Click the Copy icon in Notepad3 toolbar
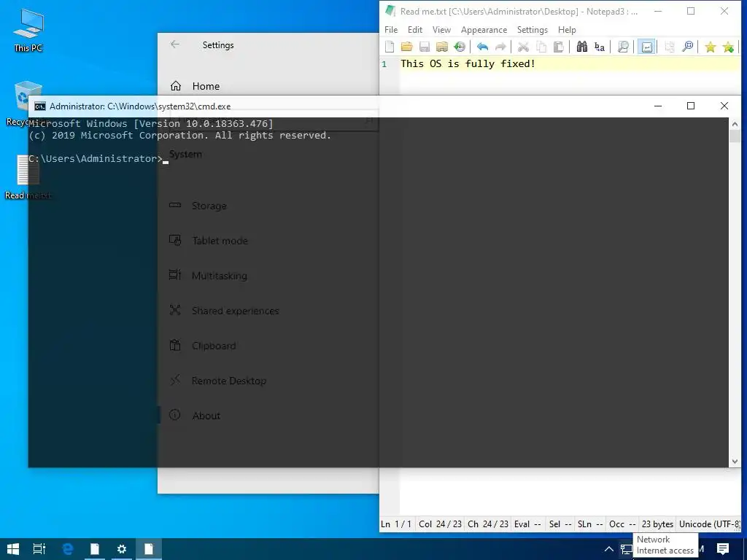 [541, 47]
